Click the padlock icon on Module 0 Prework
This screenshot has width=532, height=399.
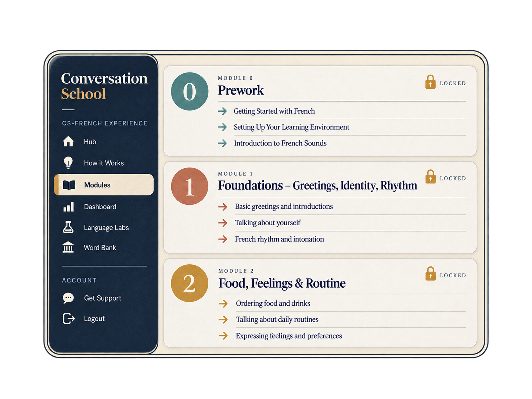(x=430, y=82)
